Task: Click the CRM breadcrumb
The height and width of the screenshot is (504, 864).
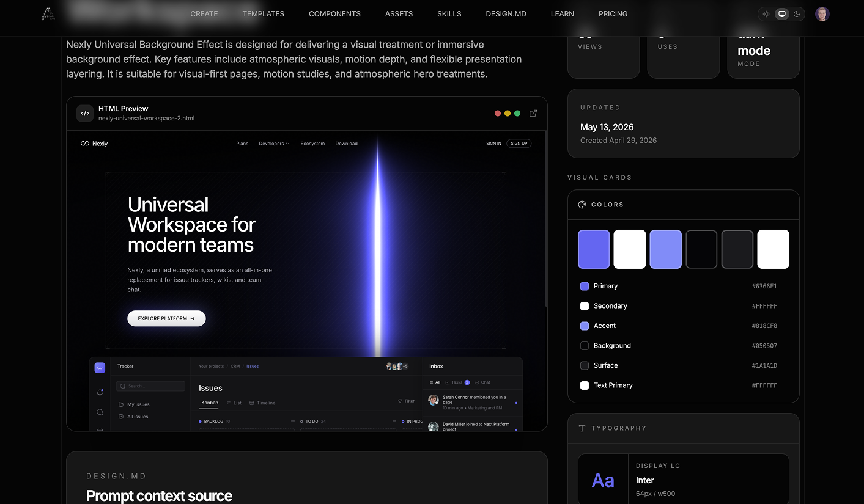Action: (235, 366)
